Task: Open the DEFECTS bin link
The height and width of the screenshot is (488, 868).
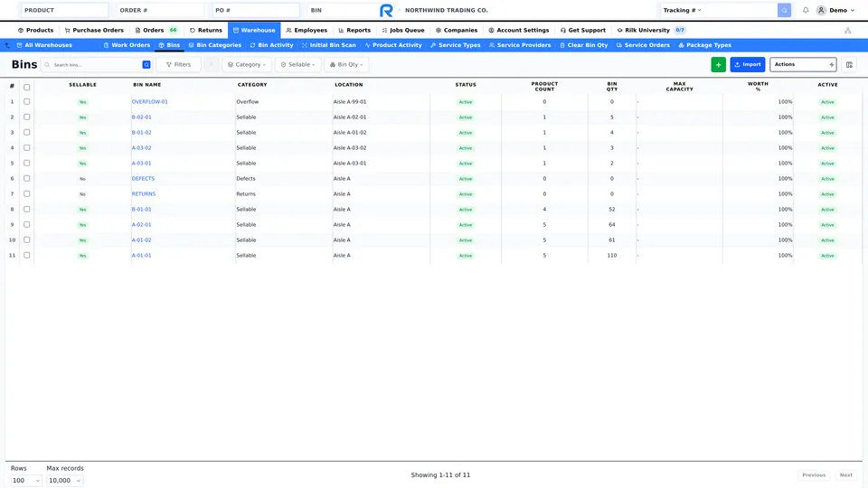Action: [143, 179]
